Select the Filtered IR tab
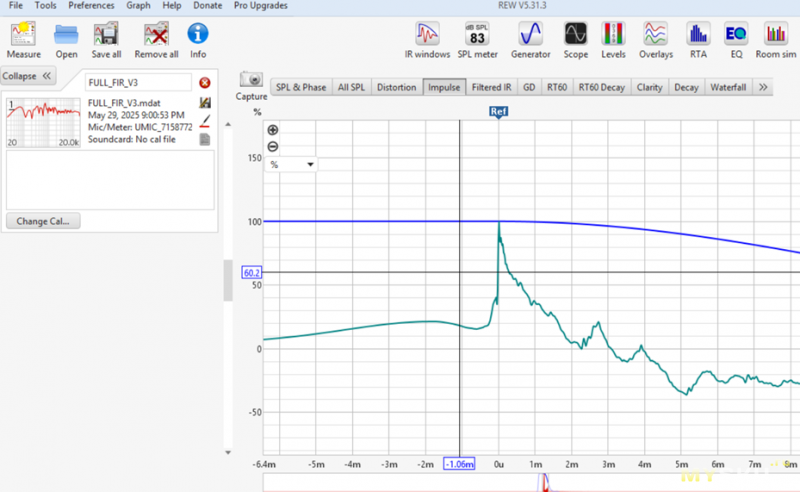This screenshot has height=492, width=800. pos(492,87)
